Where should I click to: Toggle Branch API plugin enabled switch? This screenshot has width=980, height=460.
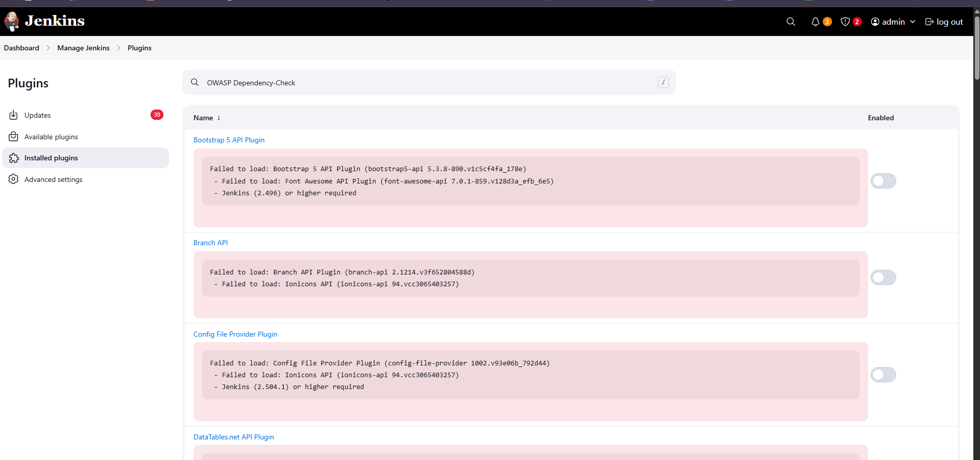pos(883,278)
